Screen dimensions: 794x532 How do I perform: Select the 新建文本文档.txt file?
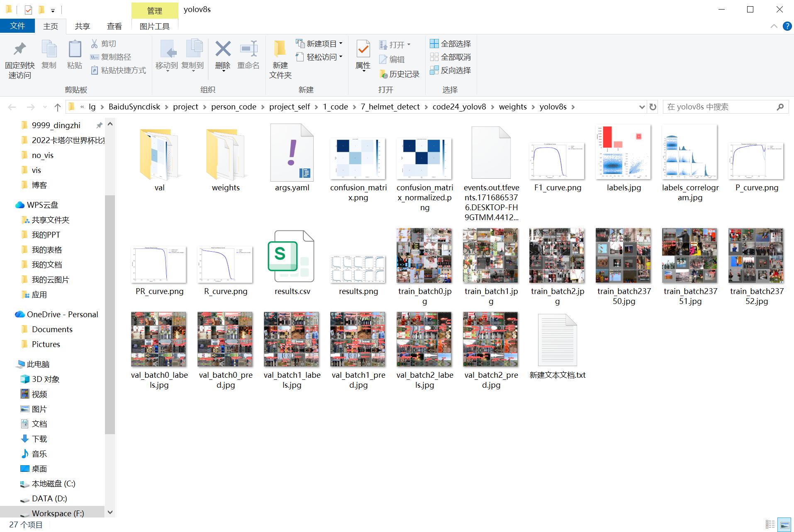coord(558,340)
